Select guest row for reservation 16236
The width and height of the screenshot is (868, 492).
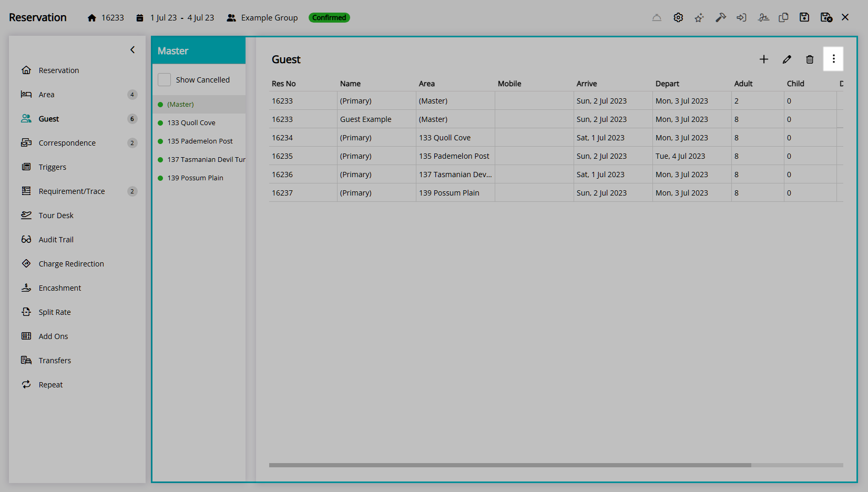click(556, 175)
